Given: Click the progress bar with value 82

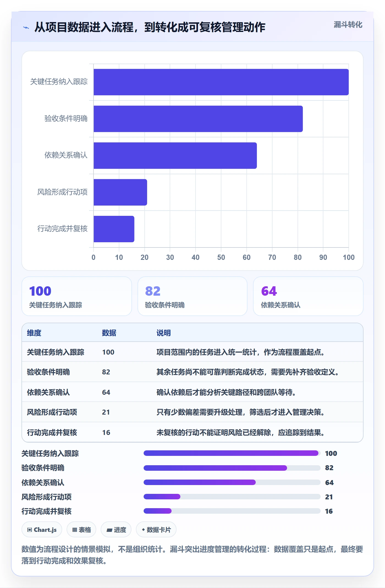Looking at the screenshot, I should 232,468.
